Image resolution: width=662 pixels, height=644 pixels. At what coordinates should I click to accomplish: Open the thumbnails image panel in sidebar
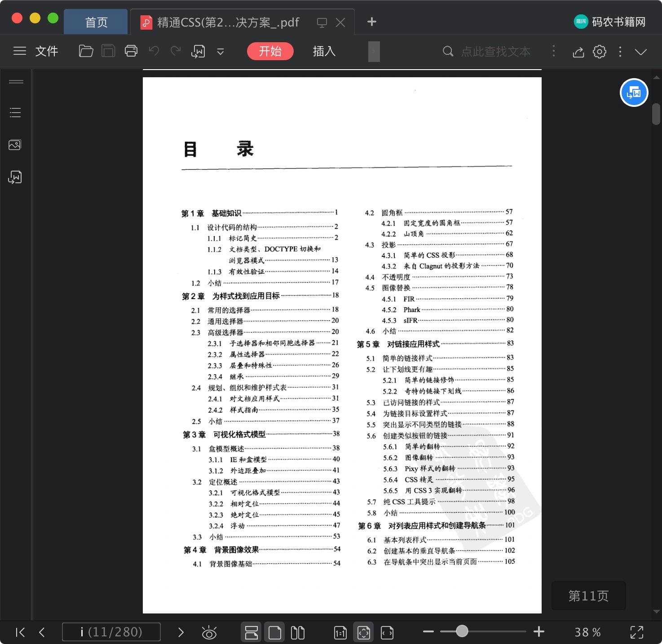pyautogui.click(x=15, y=145)
